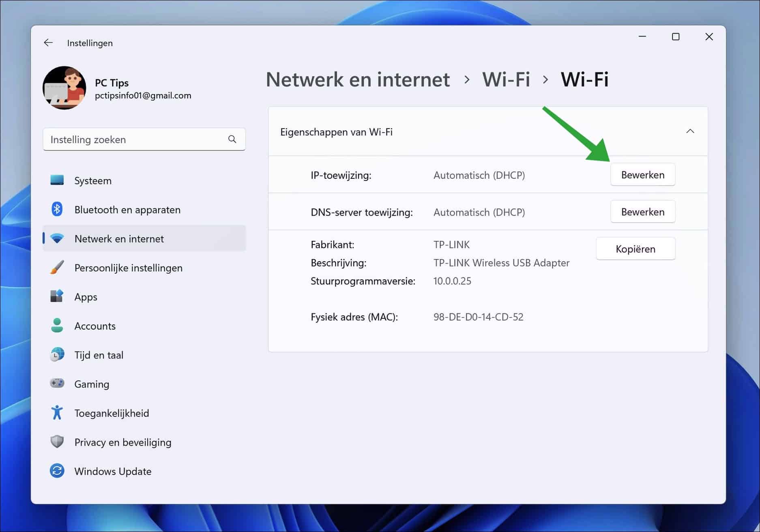The width and height of the screenshot is (760, 532).
Task: Open the Wi-Fi breadcrumb item
Action: (x=506, y=79)
